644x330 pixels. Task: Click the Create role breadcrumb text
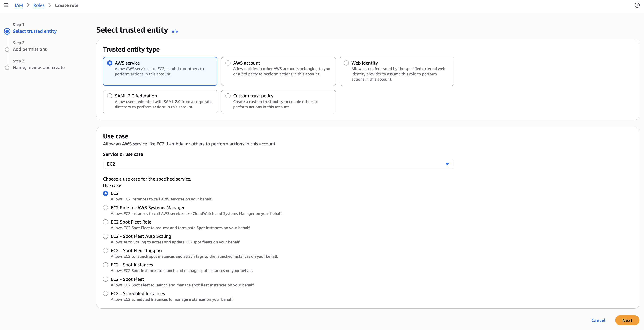67,5
